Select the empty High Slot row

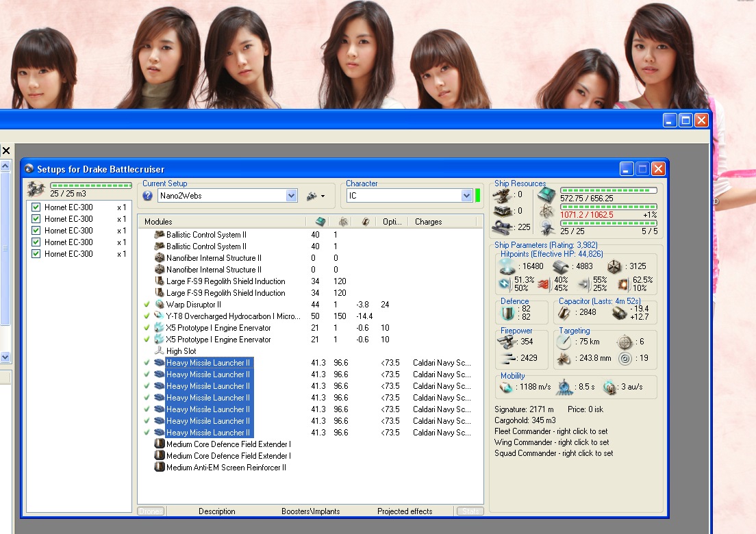181,351
